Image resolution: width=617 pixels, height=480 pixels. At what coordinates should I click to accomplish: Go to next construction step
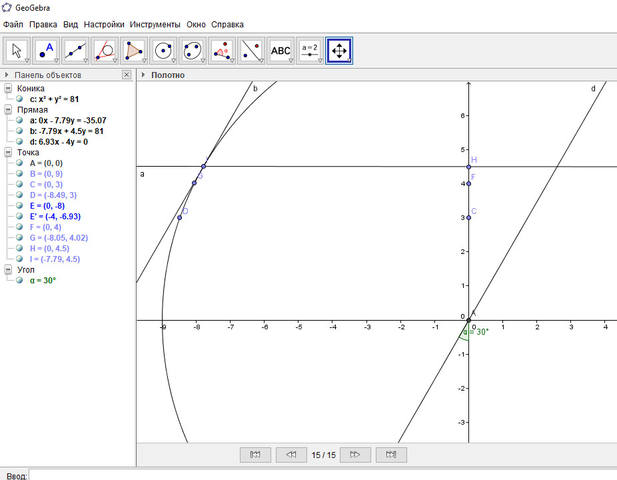[x=355, y=454]
